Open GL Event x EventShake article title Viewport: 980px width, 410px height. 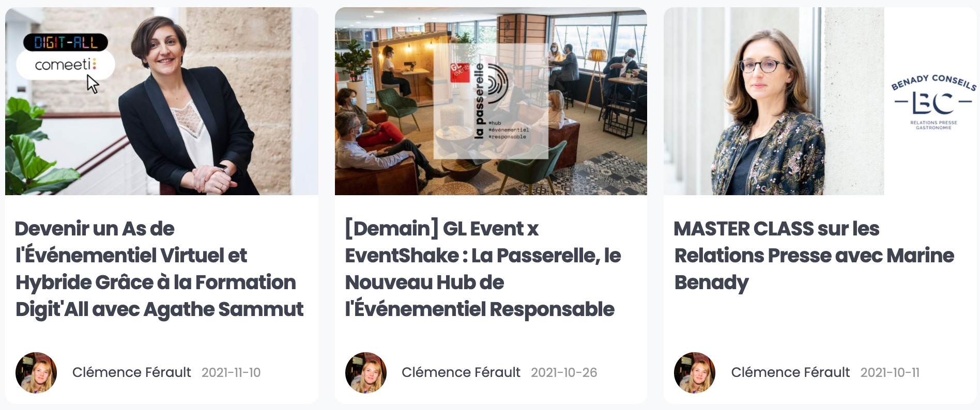tap(483, 269)
